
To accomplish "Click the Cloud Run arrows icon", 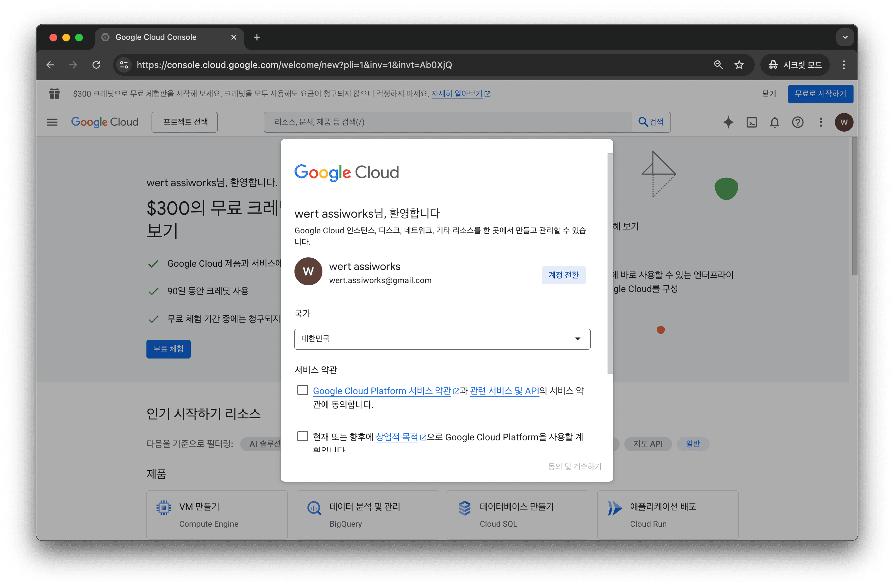I will pyautogui.click(x=615, y=508).
